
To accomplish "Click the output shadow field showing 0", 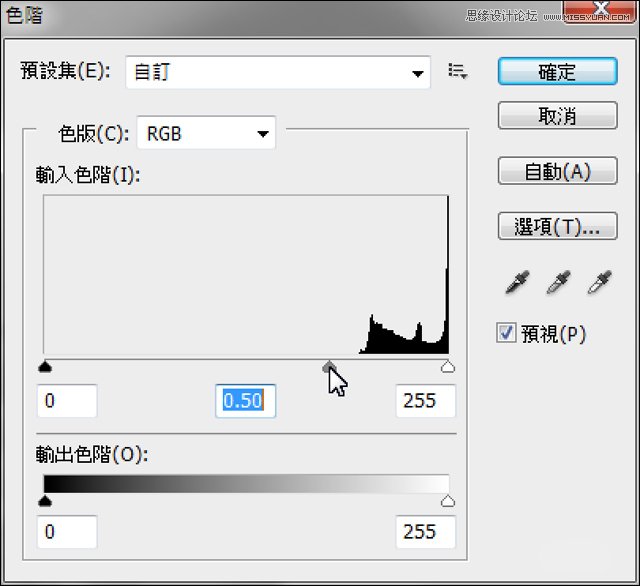I will [67, 532].
